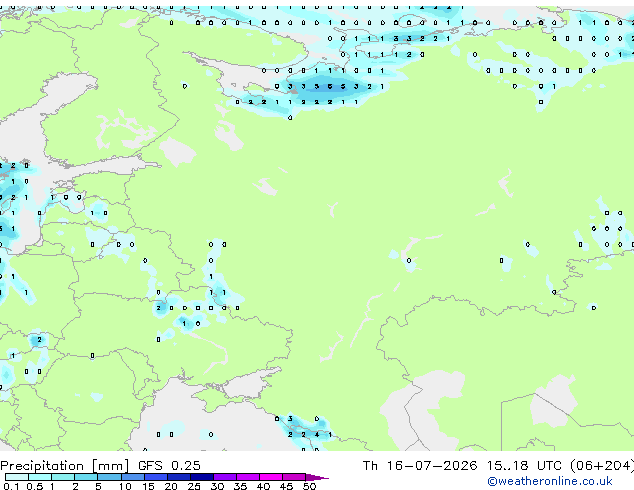The height and width of the screenshot is (490, 634).
Task: Click the 'Precipitation [mm]' map title
Action: pos(65,466)
